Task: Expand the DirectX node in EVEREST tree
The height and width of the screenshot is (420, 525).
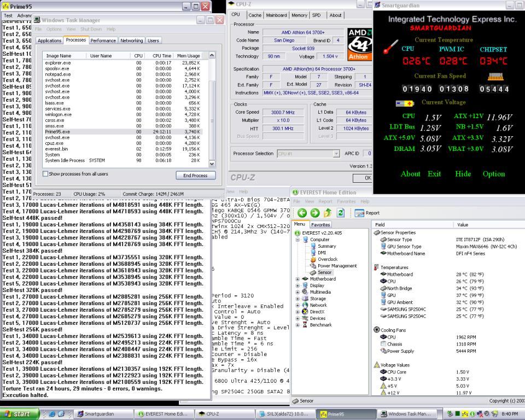Action: tap(297, 312)
